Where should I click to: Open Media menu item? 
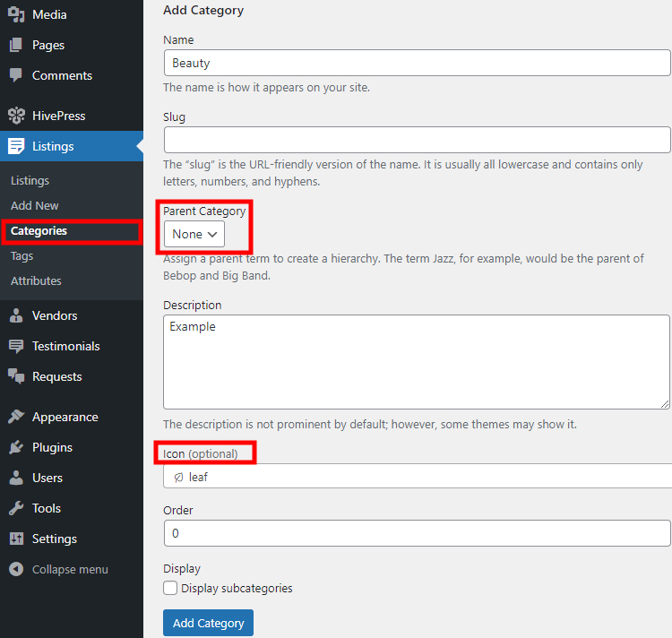pos(72,14)
